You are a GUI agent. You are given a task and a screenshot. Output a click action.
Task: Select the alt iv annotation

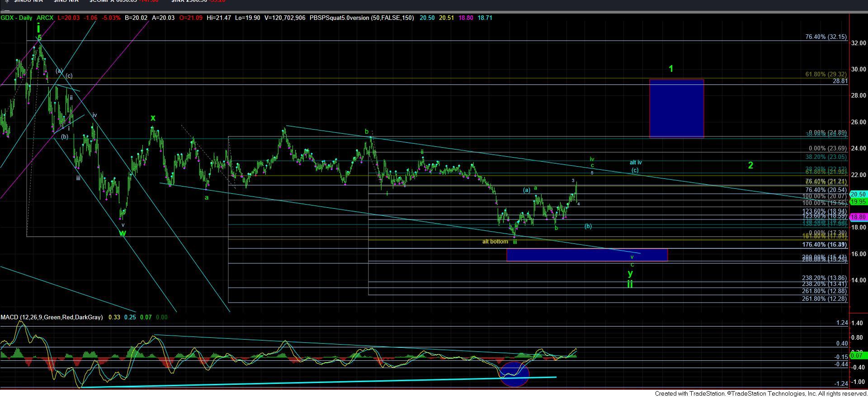[636, 163]
